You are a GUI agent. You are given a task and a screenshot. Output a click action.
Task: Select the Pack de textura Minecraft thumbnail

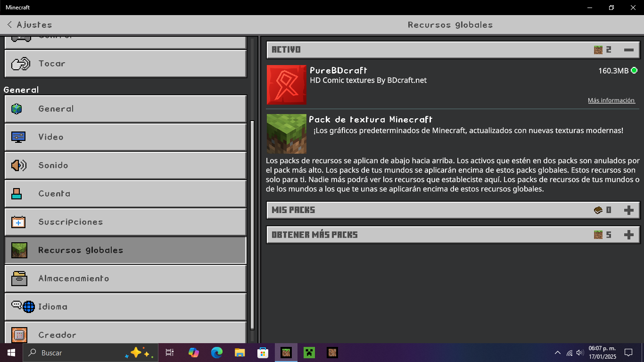[286, 134]
